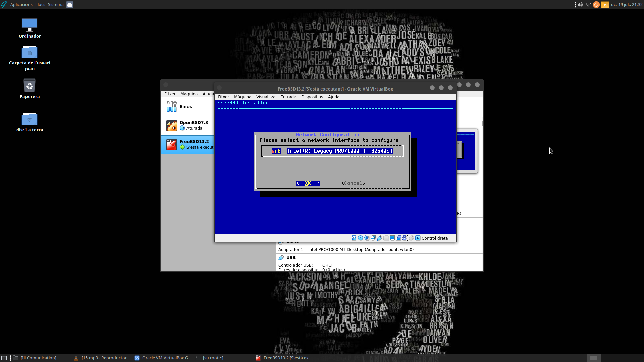This screenshot has width=644, height=362.
Task: Switch to 15.mp3 Reproductor taskbar item
Action: pyautogui.click(x=102, y=358)
